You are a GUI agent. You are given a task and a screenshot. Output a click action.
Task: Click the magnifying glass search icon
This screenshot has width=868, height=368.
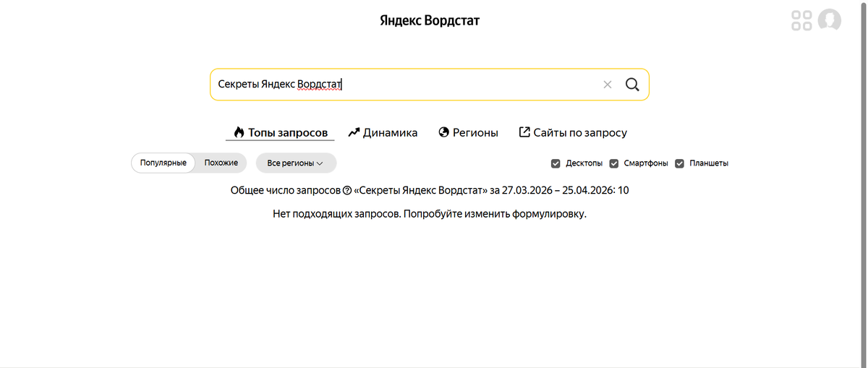pyautogui.click(x=632, y=85)
